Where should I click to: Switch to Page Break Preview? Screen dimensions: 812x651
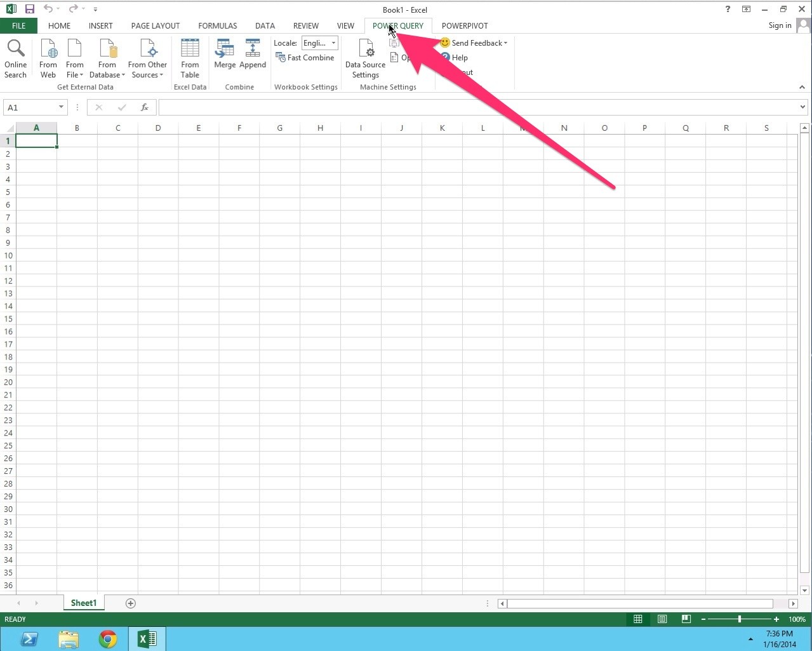pos(686,619)
